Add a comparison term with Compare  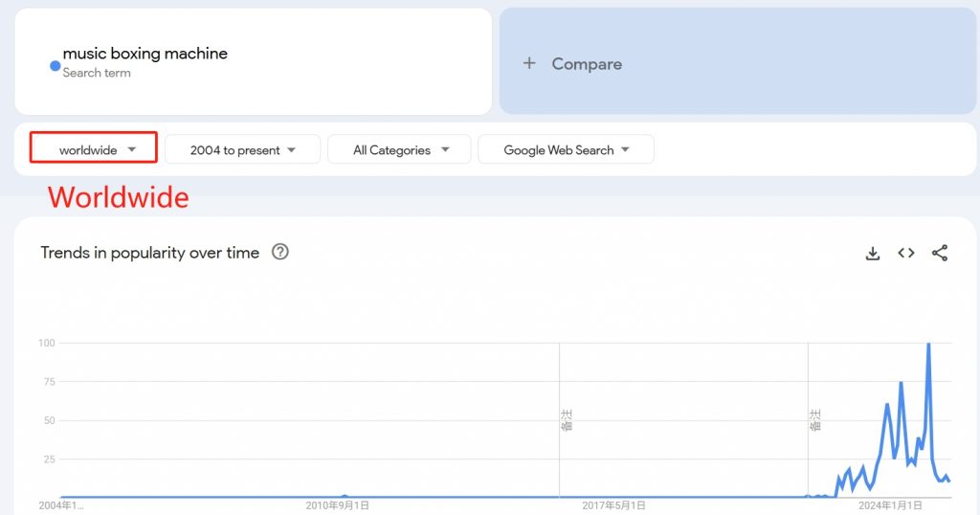point(738,61)
